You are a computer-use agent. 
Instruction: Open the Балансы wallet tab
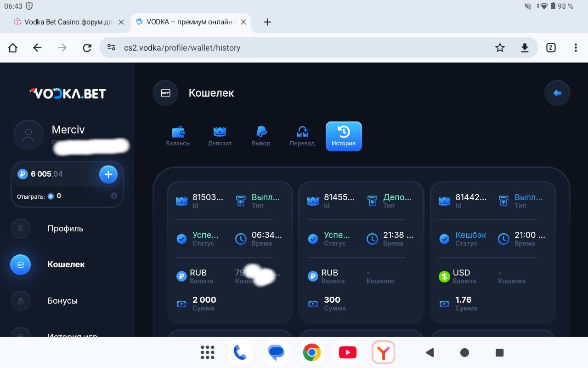click(x=178, y=136)
